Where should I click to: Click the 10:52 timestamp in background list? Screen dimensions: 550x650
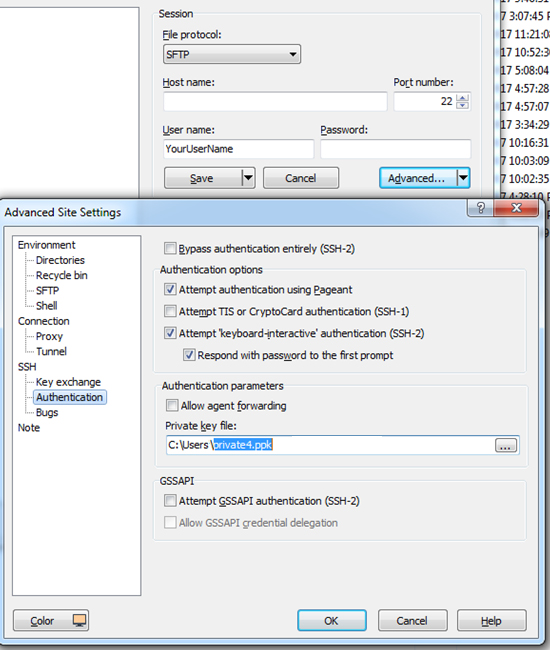pos(524,52)
